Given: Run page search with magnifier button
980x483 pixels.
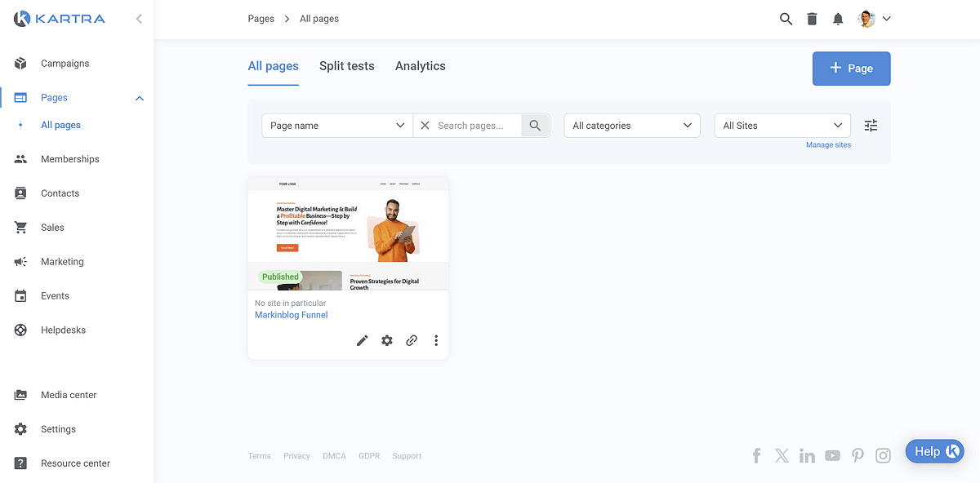Looking at the screenshot, I should (535, 126).
